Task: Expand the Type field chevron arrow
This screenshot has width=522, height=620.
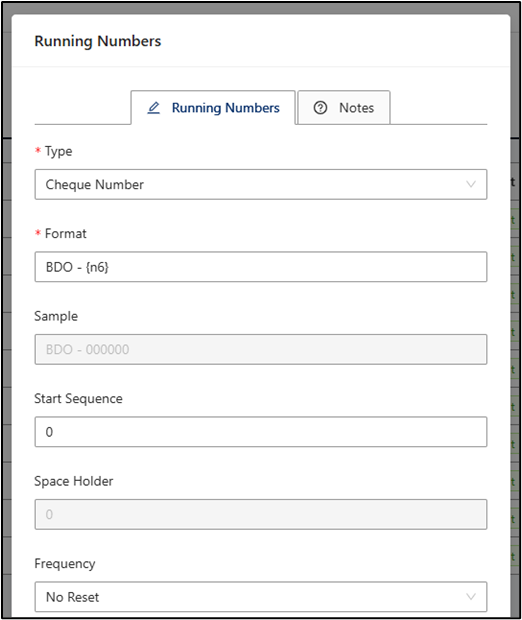Action: tap(471, 184)
